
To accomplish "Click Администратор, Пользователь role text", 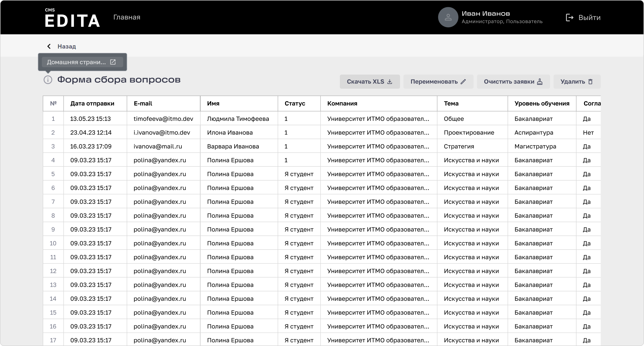I will pyautogui.click(x=502, y=22).
